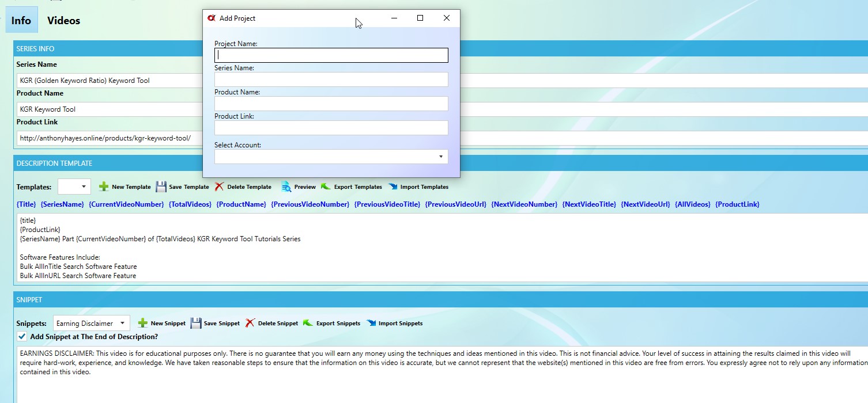The height and width of the screenshot is (403, 868).
Task: Insert the {PreviousVideoNumber} placeholder
Action: pyautogui.click(x=310, y=204)
